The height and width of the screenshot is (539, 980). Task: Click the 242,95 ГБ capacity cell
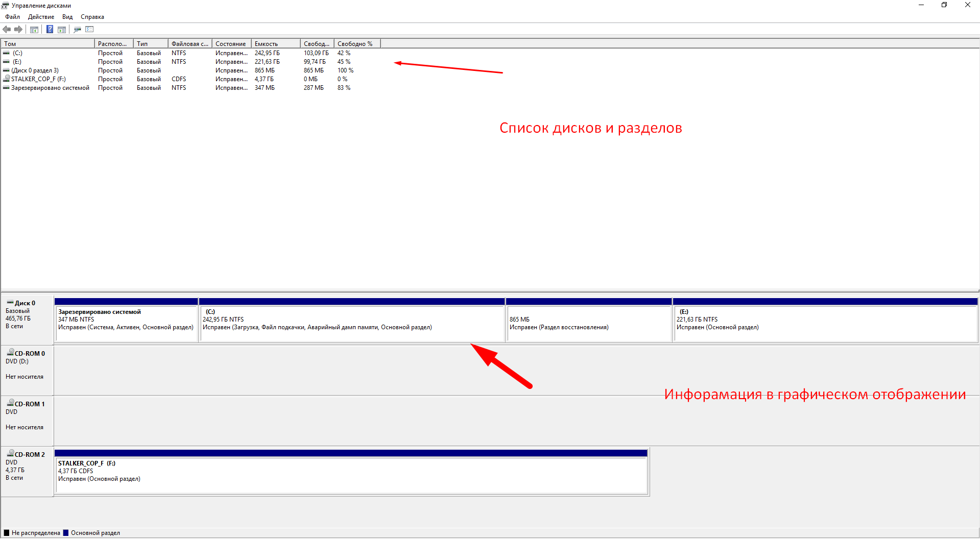point(267,53)
